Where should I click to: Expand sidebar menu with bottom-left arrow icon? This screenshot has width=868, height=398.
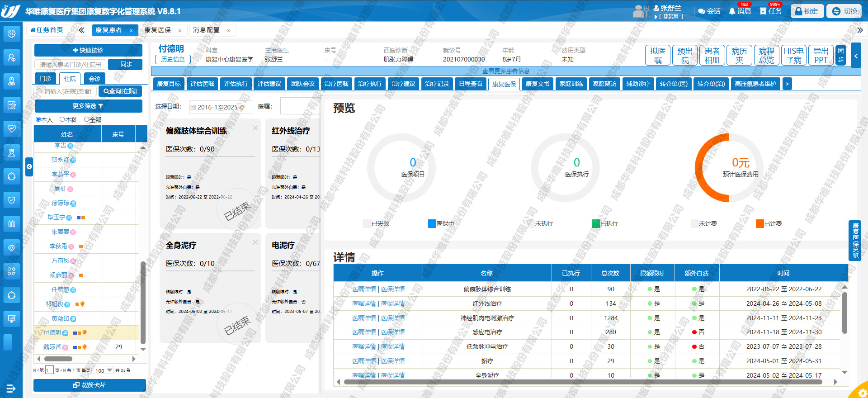pos(11,388)
